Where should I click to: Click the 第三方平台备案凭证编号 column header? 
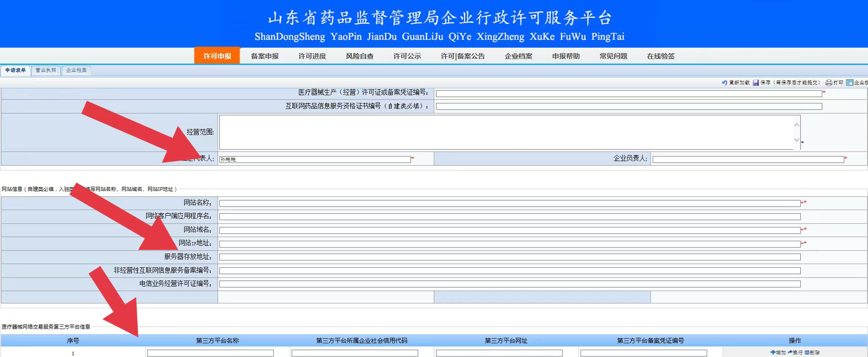[x=650, y=341]
